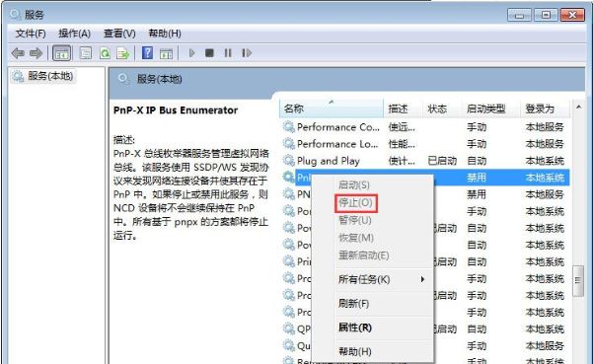Click PnP-X IP Bus Enumerator heading
Viewport: 593px width, 364px height.
point(176,110)
